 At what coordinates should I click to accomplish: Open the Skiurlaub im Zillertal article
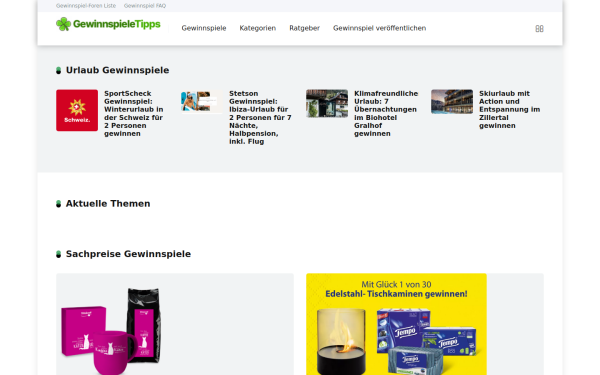point(509,109)
